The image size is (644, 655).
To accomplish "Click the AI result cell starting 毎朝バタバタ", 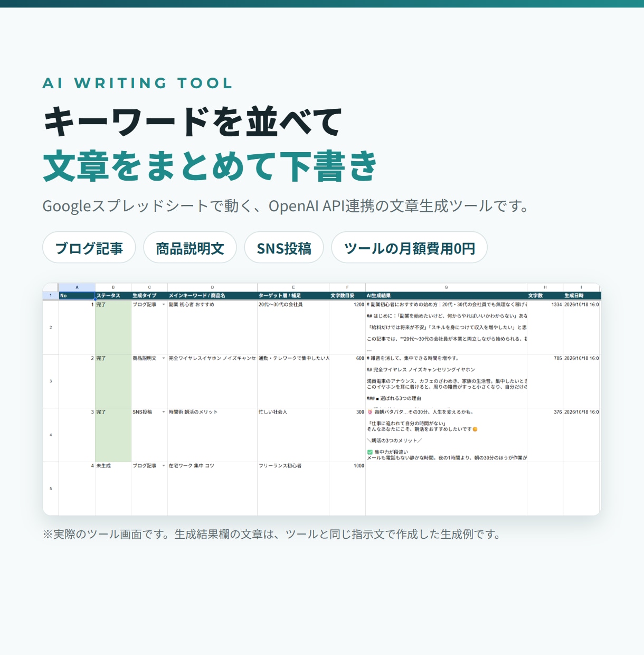I will 446,435.
